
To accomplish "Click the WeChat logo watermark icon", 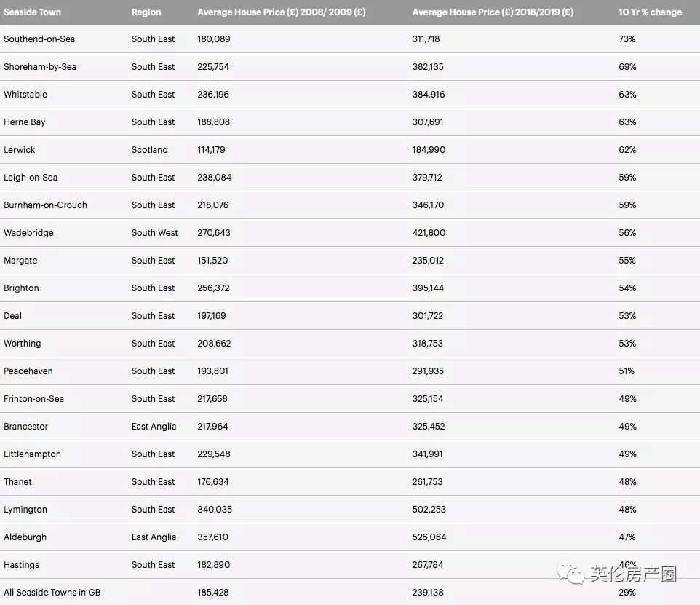I will click(571, 574).
